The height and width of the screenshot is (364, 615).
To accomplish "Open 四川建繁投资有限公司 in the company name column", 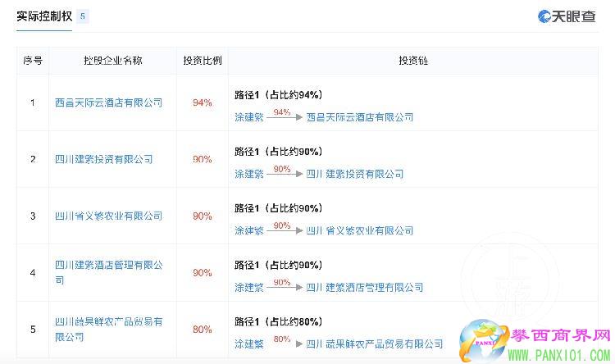I will pyautogui.click(x=103, y=159).
